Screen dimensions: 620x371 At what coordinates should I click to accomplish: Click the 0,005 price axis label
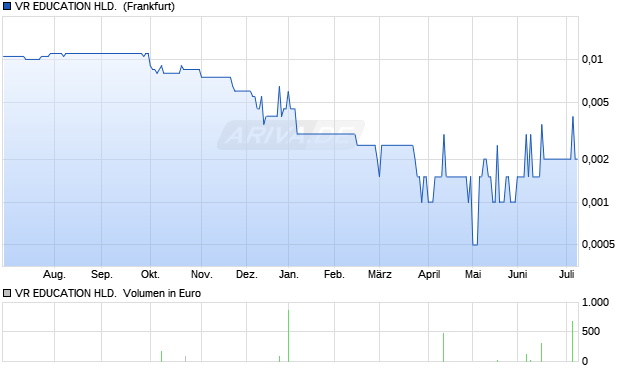tap(595, 102)
